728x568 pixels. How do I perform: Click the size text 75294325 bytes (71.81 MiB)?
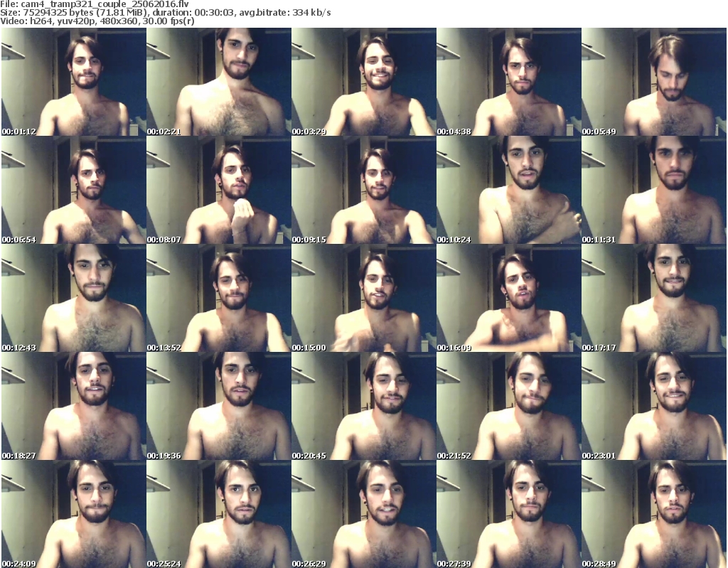tap(85, 13)
